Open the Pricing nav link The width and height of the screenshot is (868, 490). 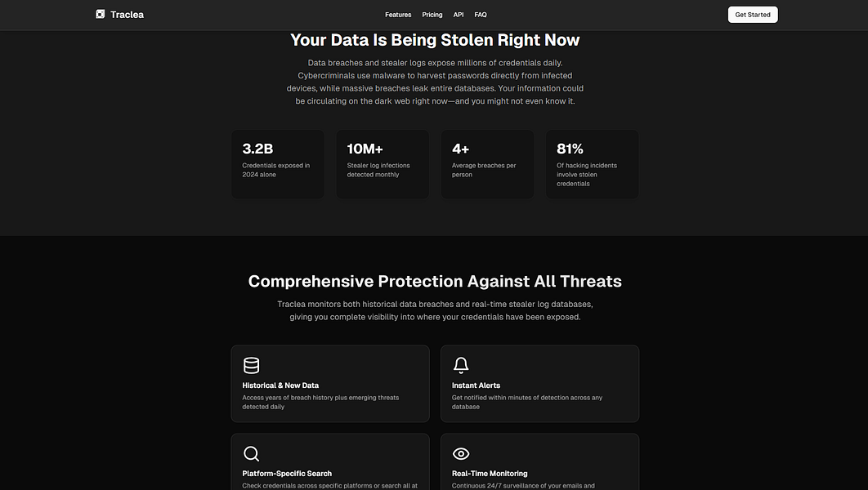click(x=432, y=15)
